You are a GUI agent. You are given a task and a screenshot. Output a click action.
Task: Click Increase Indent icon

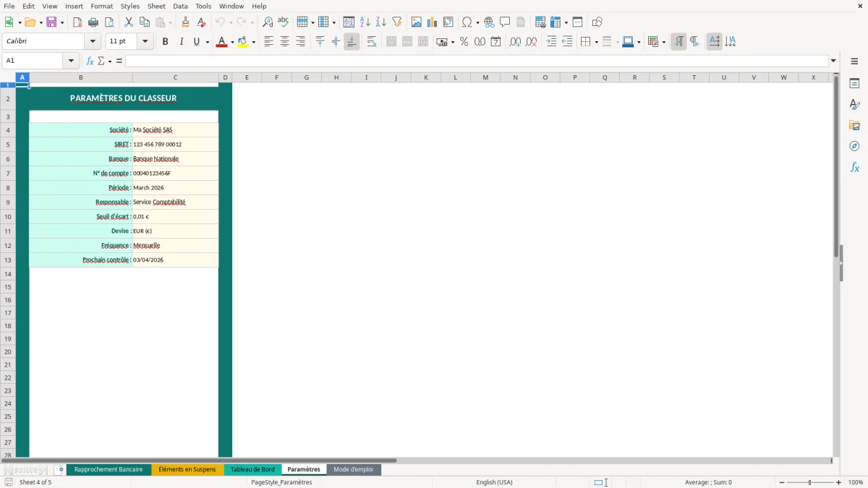click(551, 42)
